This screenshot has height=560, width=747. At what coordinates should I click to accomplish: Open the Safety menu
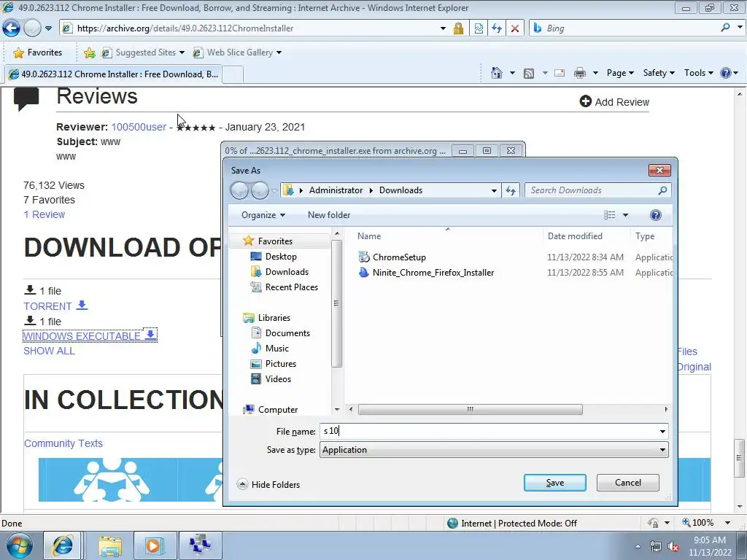pos(659,73)
